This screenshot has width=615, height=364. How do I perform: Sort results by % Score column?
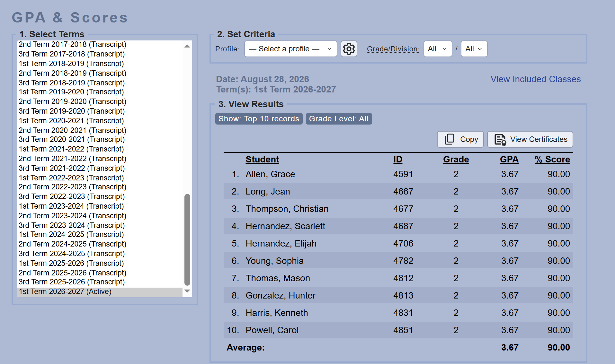click(x=552, y=160)
